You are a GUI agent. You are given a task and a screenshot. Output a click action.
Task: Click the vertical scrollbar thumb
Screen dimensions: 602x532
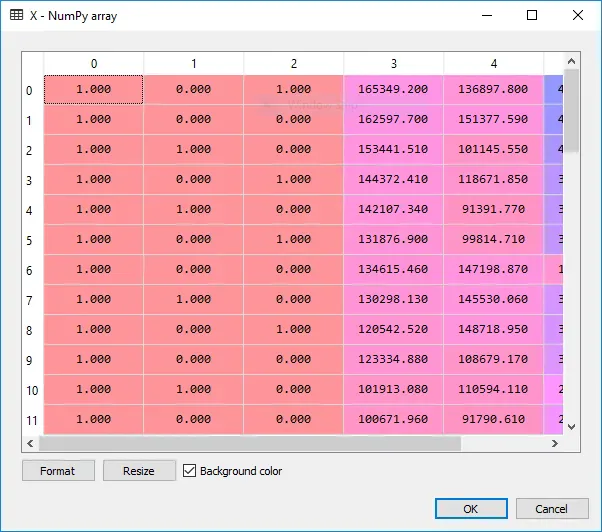point(571,111)
